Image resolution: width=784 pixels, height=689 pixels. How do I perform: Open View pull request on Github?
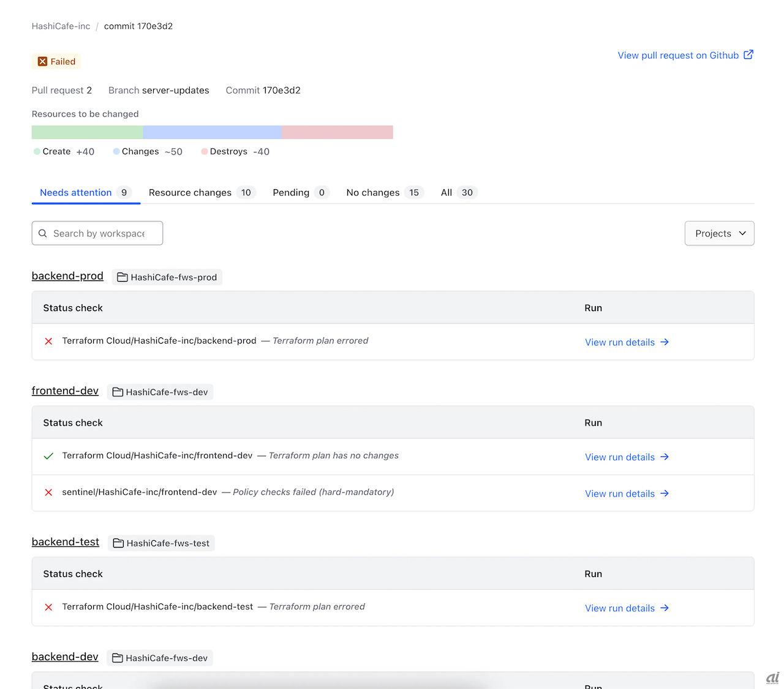pos(678,55)
